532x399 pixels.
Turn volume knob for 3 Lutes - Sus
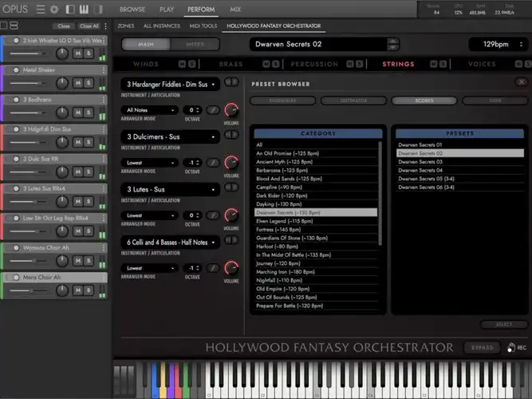pos(231,215)
